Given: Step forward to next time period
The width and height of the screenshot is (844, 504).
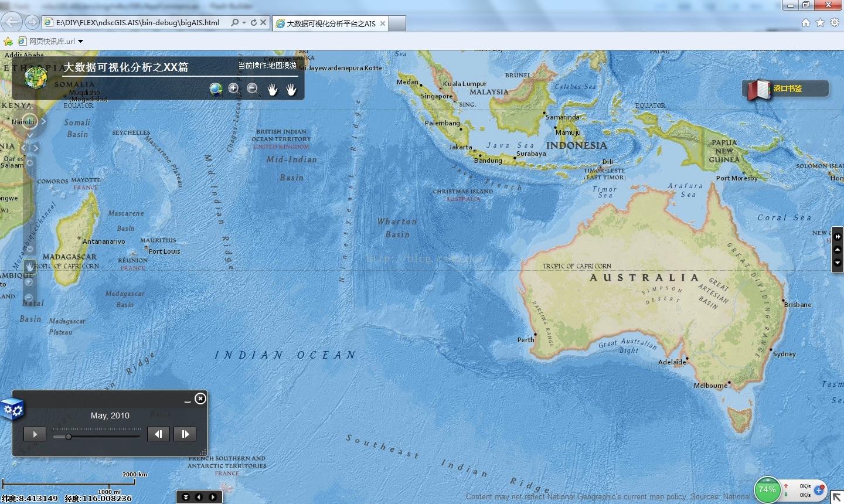Looking at the screenshot, I should coord(185,434).
